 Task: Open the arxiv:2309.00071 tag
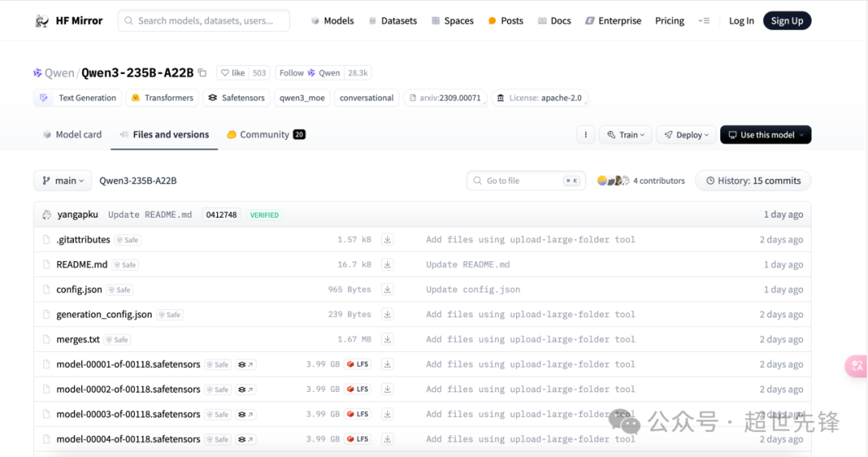[x=445, y=98]
